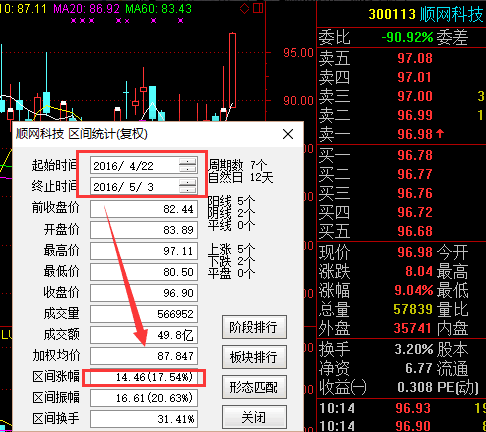Click the 起始时间 date field 2016/4/22
This screenshot has height=432, width=486.
tap(134, 166)
